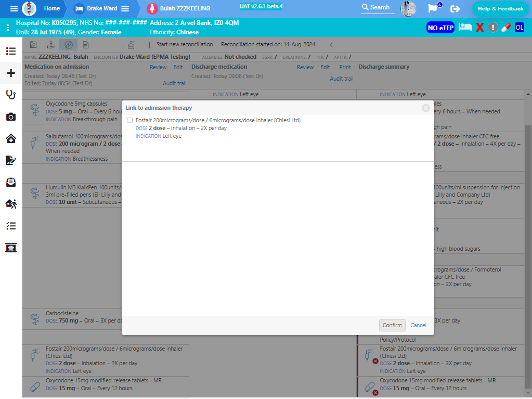Click the first toolbar chart icon
This screenshot has width=532, height=399.
33,44
